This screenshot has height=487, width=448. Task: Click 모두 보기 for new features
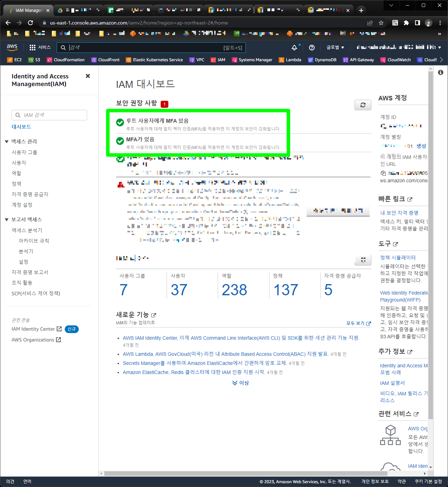[358, 323]
